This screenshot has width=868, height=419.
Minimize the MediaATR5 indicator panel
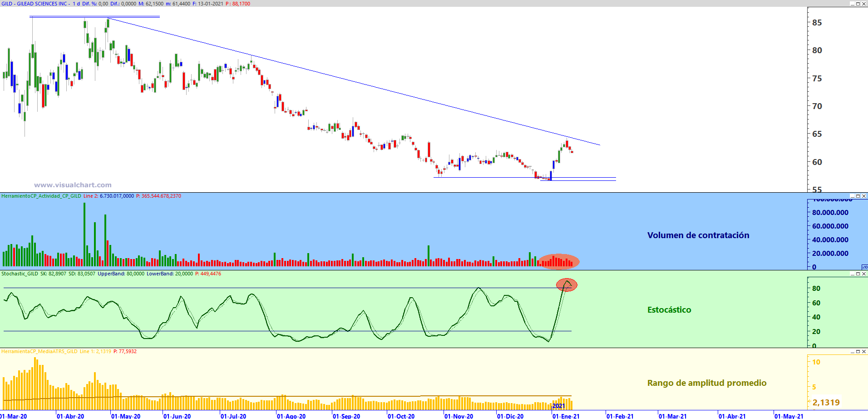pyautogui.click(x=852, y=351)
